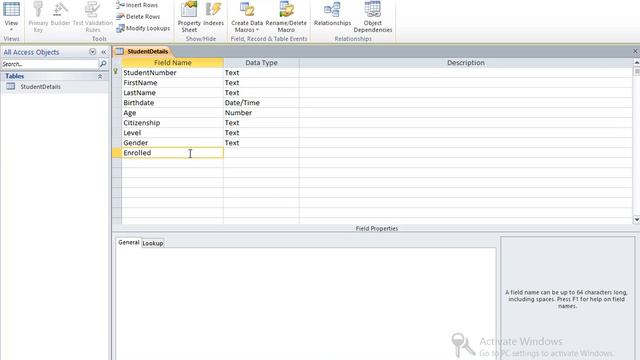This screenshot has height=360, width=640.
Task: Show Object Dependencies pane
Action: tap(373, 17)
